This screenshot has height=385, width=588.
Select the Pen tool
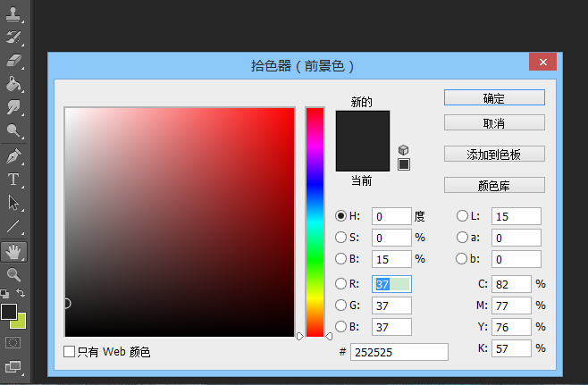(13, 156)
